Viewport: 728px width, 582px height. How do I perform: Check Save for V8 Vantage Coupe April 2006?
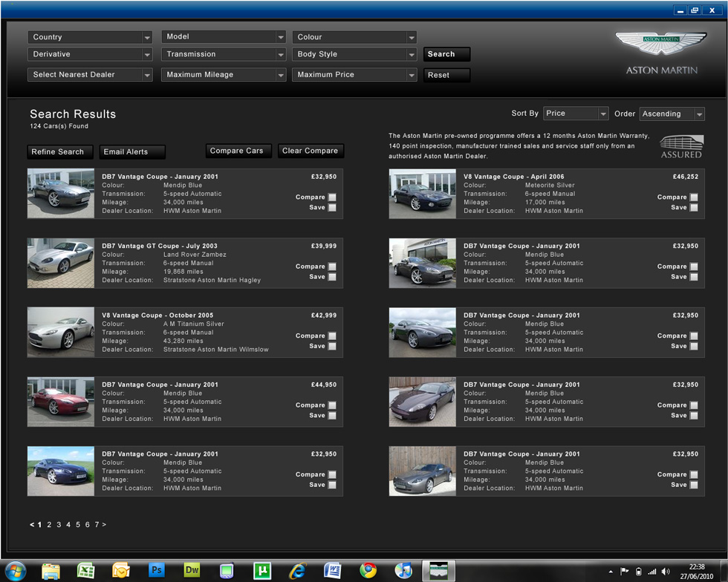click(x=694, y=208)
